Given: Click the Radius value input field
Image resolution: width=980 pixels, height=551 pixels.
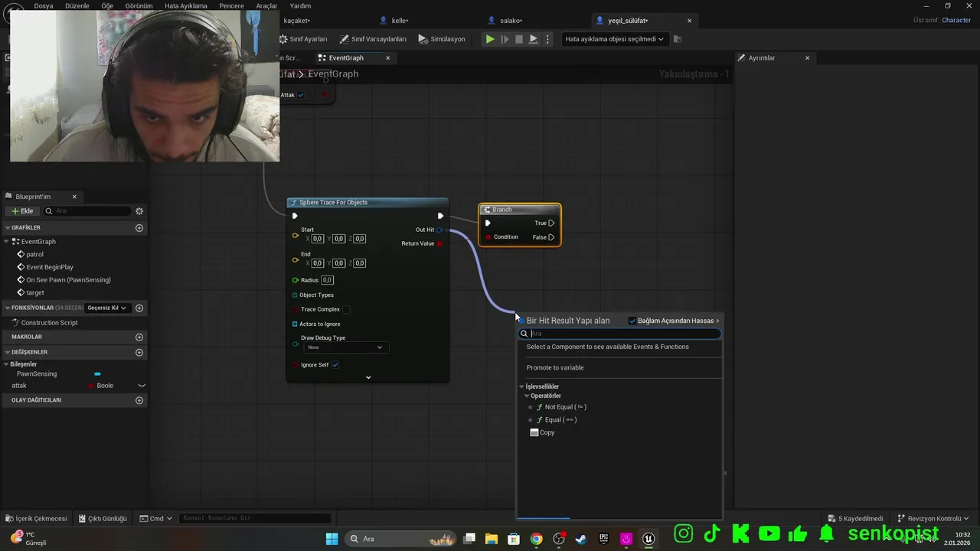Looking at the screenshot, I should [x=328, y=280].
